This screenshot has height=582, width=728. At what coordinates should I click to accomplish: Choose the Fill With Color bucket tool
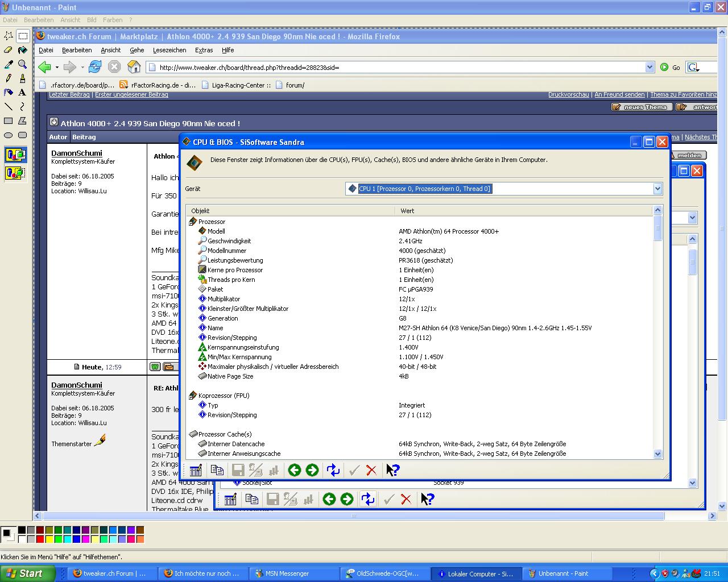pyautogui.click(x=22, y=50)
